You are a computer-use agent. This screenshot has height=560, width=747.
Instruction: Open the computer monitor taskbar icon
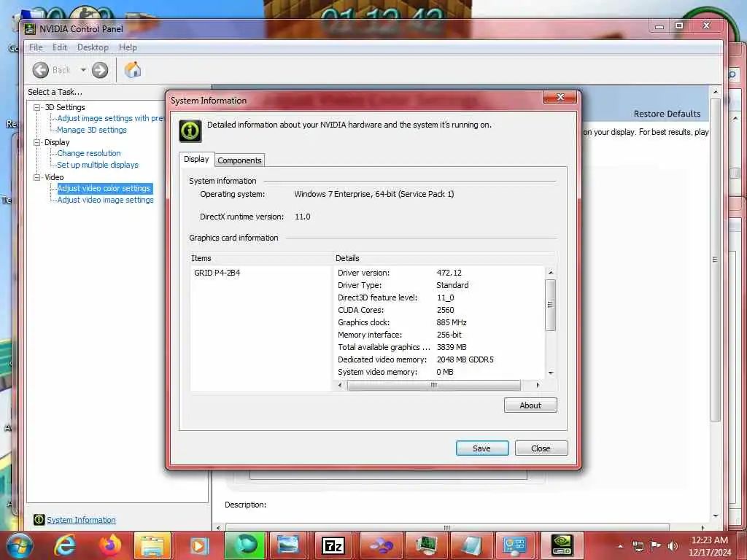[x=426, y=545]
